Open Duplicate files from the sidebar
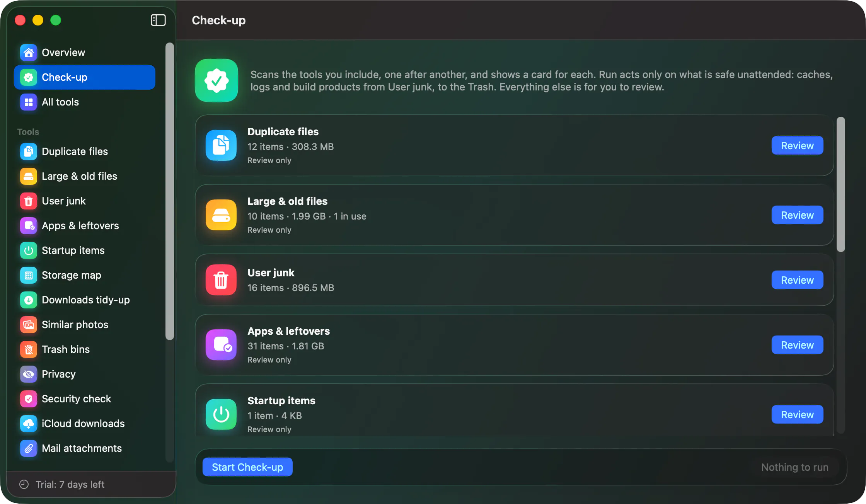Image resolution: width=866 pixels, height=504 pixels. click(85, 152)
